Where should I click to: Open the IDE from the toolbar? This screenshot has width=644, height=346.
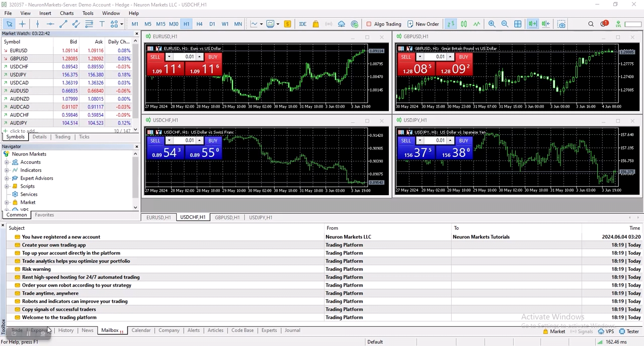tap(302, 24)
